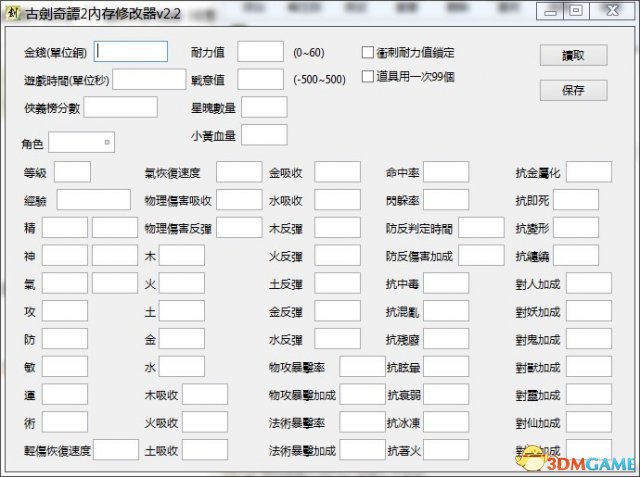640x477 pixels.
Task: Click the 物理傷害反彈 field
Action: [x=239, y=227]
